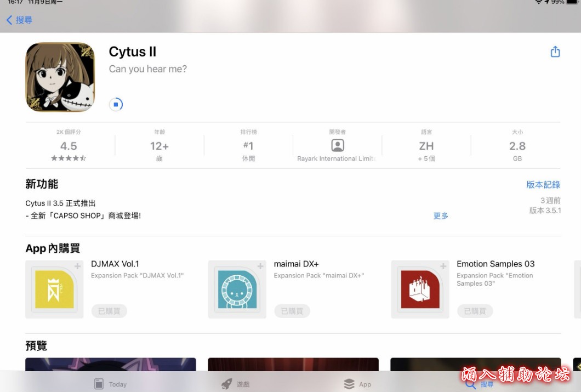Open the Rayark International developer icon
This screenshot has height=392, width=581.
pos(338,146)
